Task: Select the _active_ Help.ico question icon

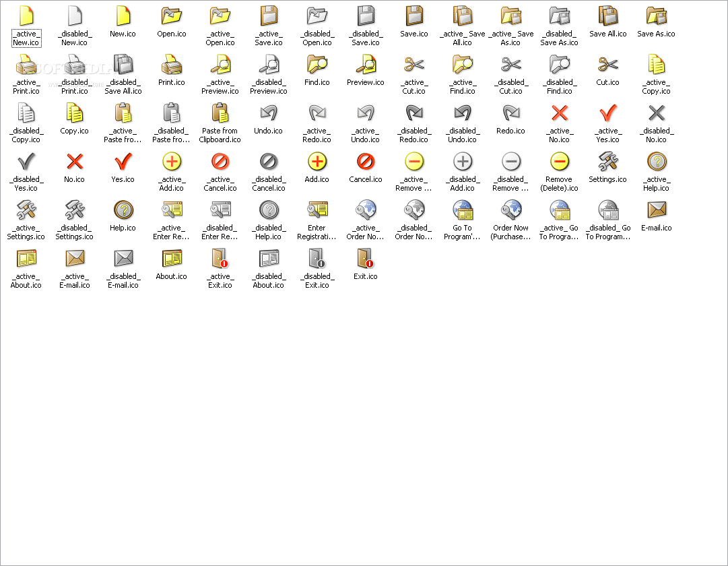Action: coord(656,161)
